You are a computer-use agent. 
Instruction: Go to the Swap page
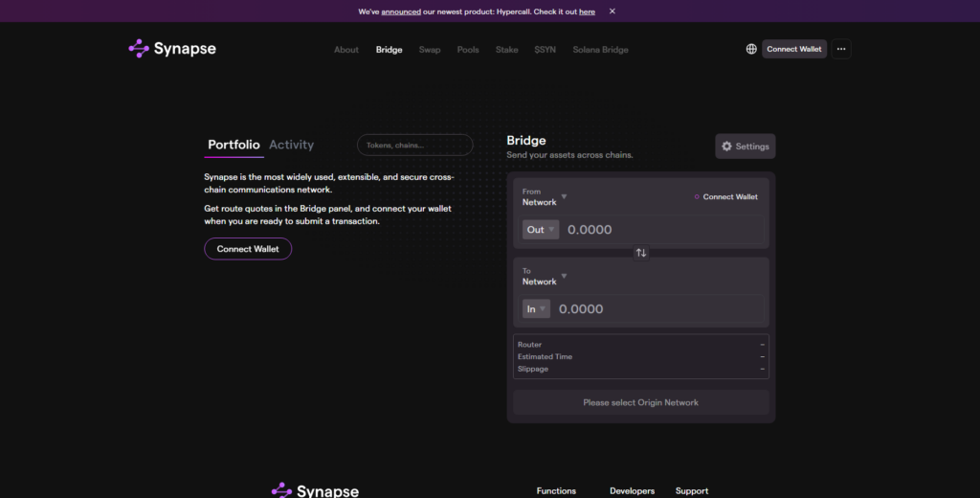point(430,50)
